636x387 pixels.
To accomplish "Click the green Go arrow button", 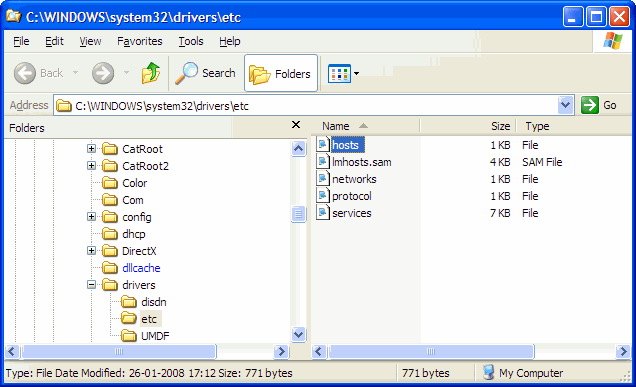I will click(589, 105).
